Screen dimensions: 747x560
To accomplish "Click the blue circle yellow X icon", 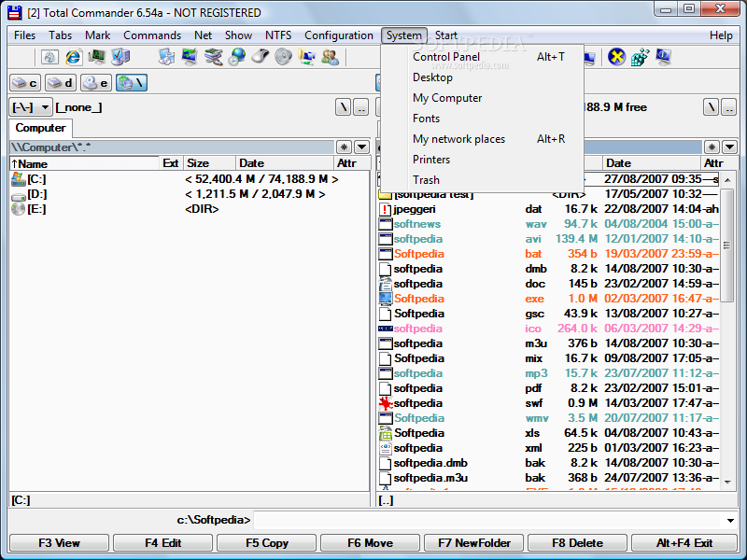I will [616, 57].
